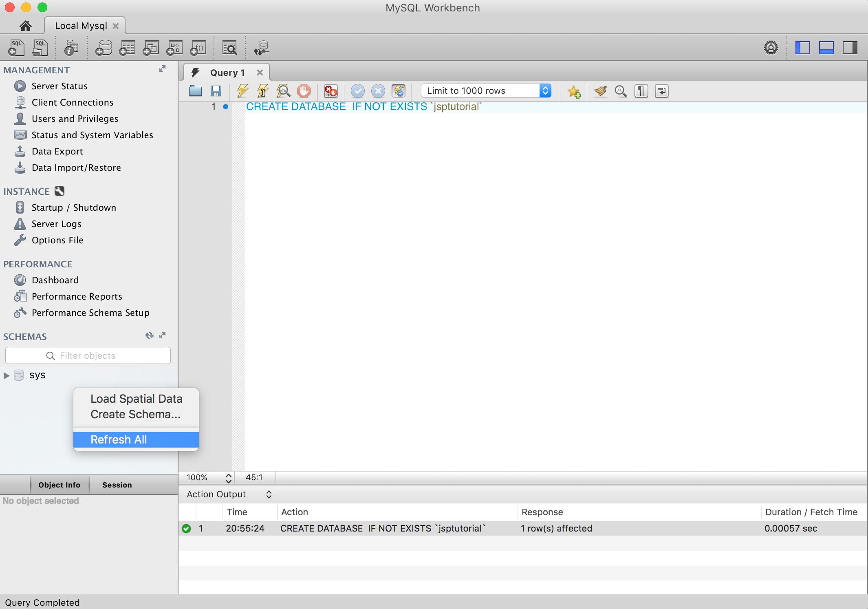Screen dimensions: 868x609
Task: Close the Local Mysql tab
Action: [x=116, y=26]
